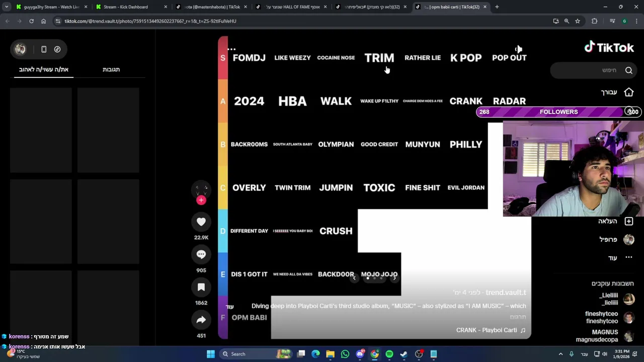Viewport: 644px width, 362px height.
Task: Select the את/ה עשוי/ה לאהוב tab
Action: click(x=44, y=69)
